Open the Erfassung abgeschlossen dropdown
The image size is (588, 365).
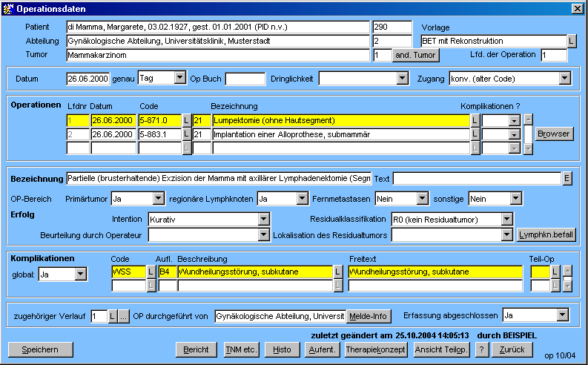[563, 316]
